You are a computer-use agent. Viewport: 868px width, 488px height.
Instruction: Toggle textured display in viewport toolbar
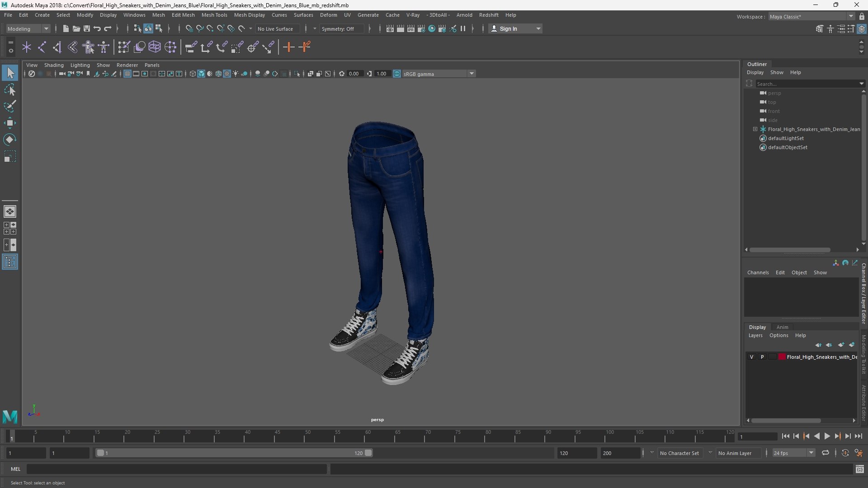(227, 74)
